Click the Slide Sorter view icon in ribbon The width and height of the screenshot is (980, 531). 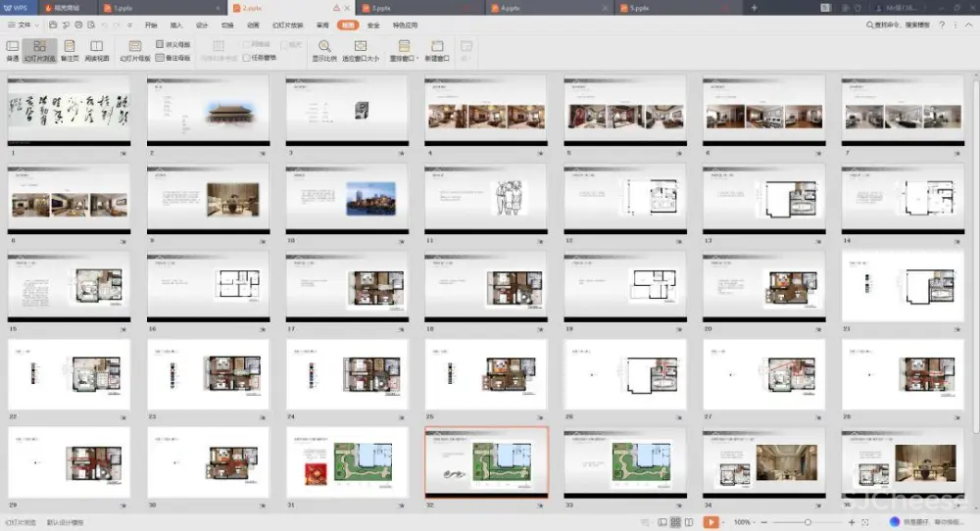coord(40,50)
